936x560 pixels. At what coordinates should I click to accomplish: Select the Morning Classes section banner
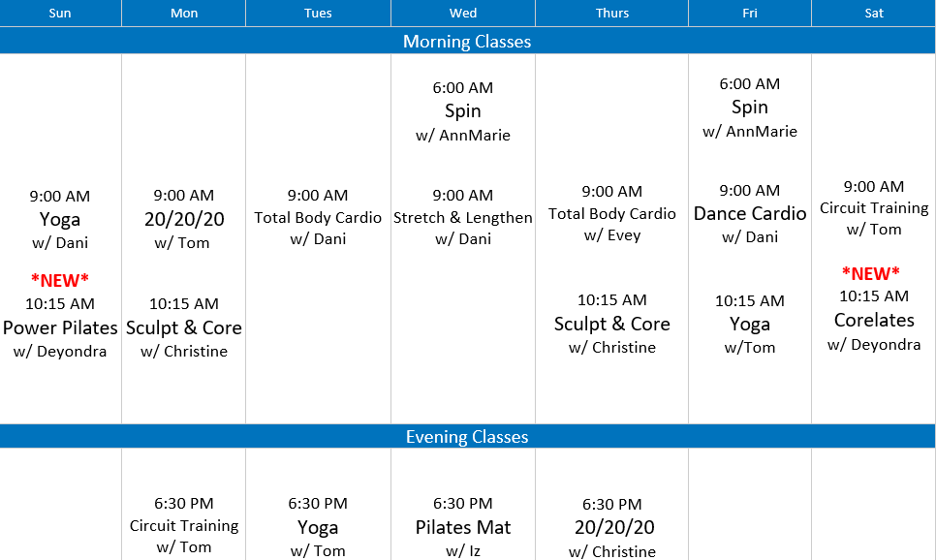467,42
